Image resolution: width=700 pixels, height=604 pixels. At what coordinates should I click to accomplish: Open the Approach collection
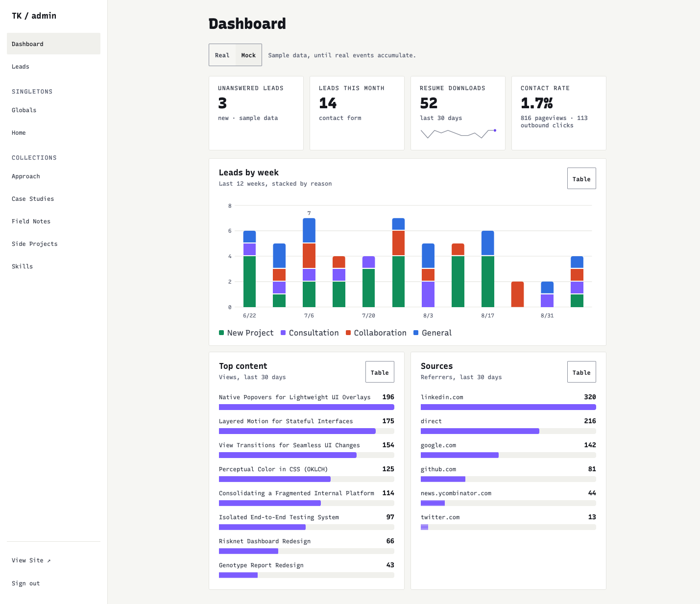[x=53, y=176]
